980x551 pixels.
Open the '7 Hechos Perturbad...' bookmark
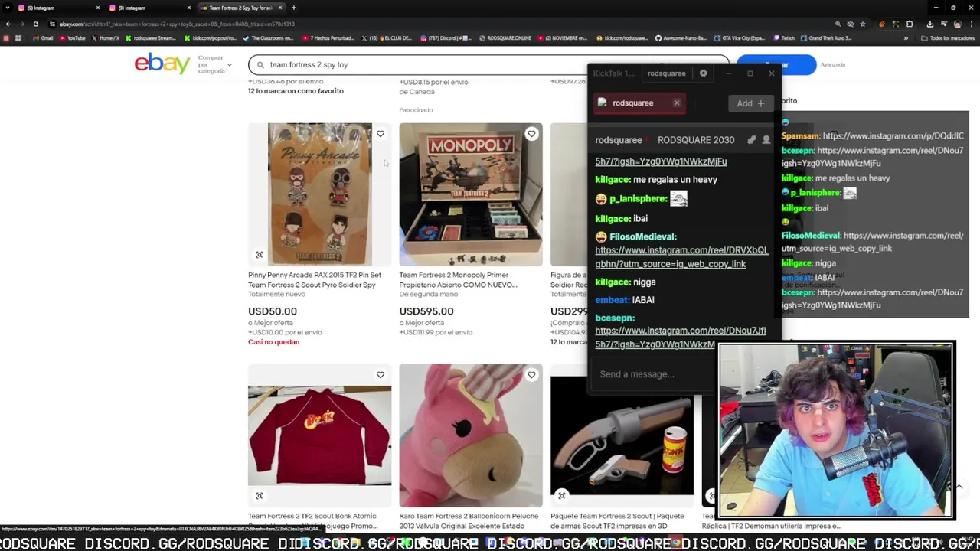[x=329, y=38]
